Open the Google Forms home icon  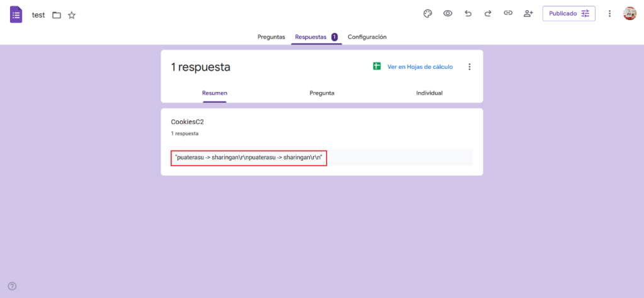[16, 14]
